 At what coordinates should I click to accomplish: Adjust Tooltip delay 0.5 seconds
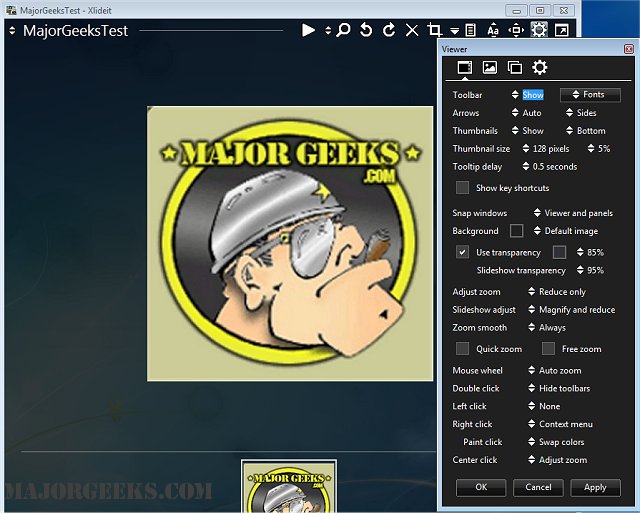(550, 167)
